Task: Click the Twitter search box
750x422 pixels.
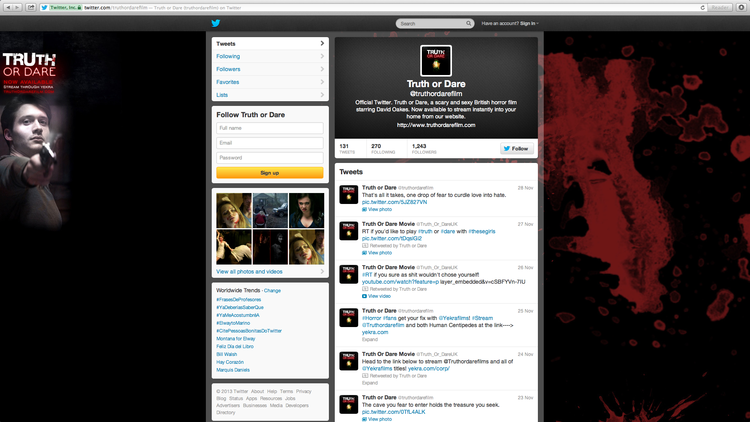Action: point(435,23)
